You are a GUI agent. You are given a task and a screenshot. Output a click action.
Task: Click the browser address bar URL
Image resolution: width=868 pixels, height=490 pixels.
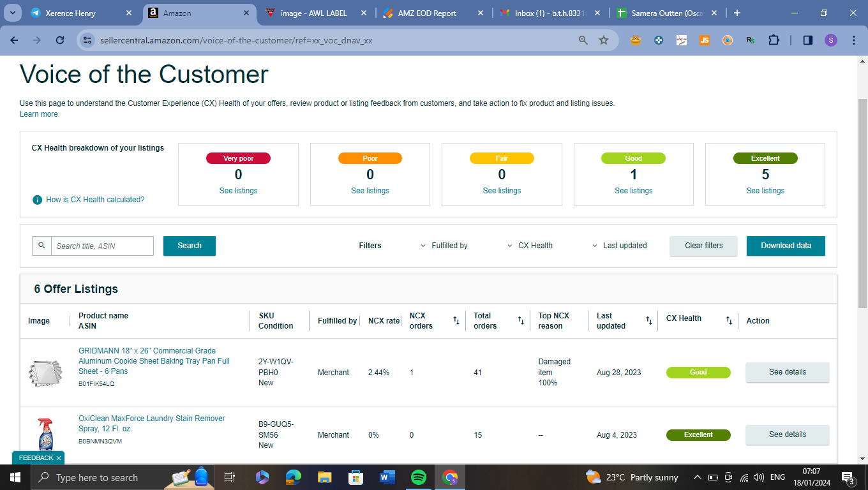pos(236,40)
